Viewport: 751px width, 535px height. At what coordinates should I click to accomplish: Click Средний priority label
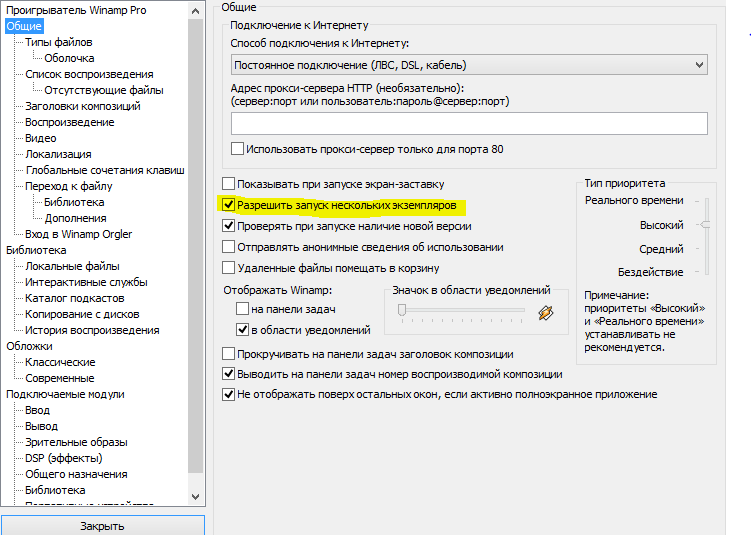(x=661, y=249)
